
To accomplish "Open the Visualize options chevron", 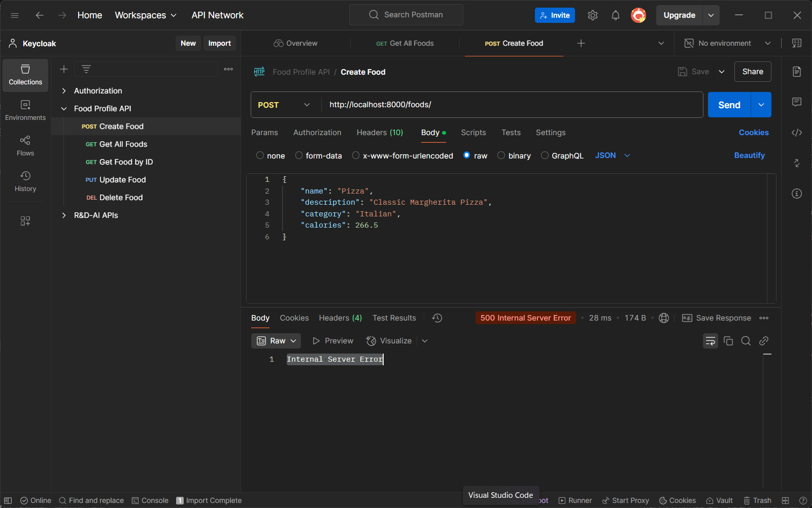I will pos(425,341).
